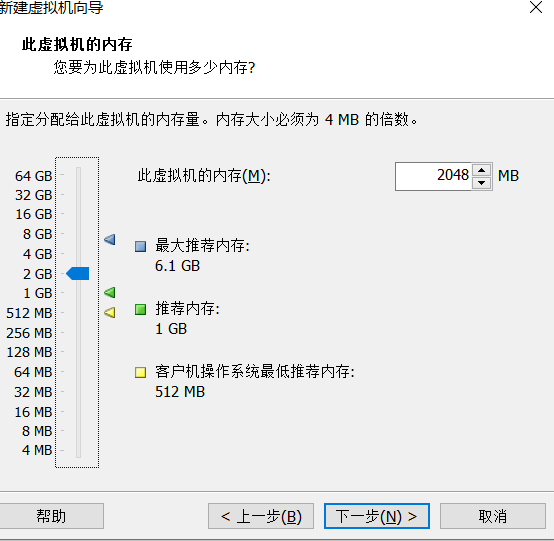The image size is (554, 541).
Task: Decrease memory with the spinner down arrow
Action: click(x=481, y=183)
